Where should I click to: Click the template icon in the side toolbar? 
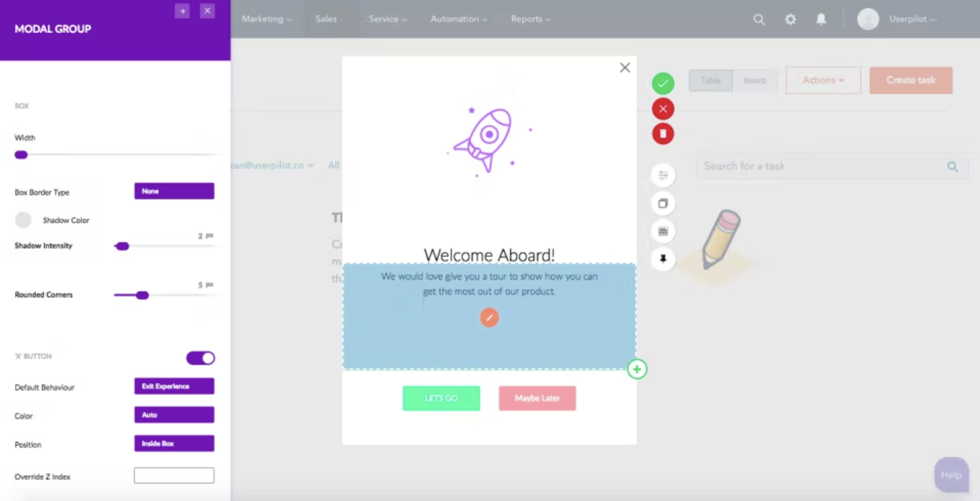click(663, 231)
